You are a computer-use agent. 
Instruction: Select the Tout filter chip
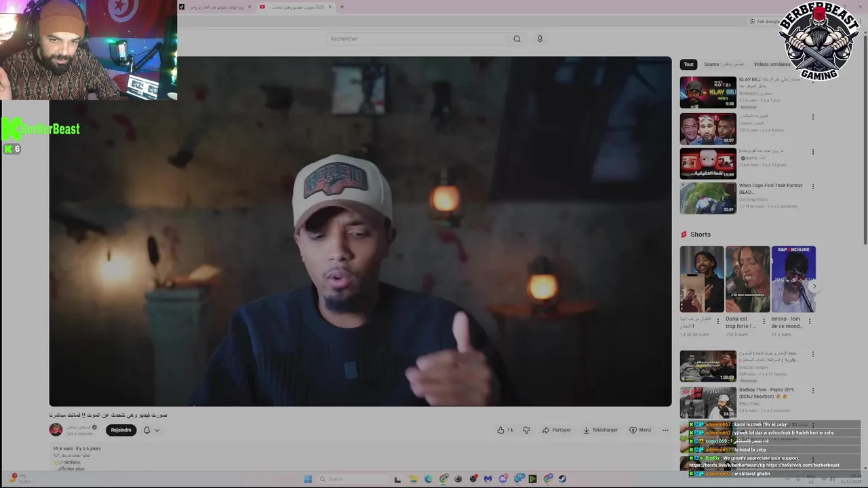pos(688,64)
